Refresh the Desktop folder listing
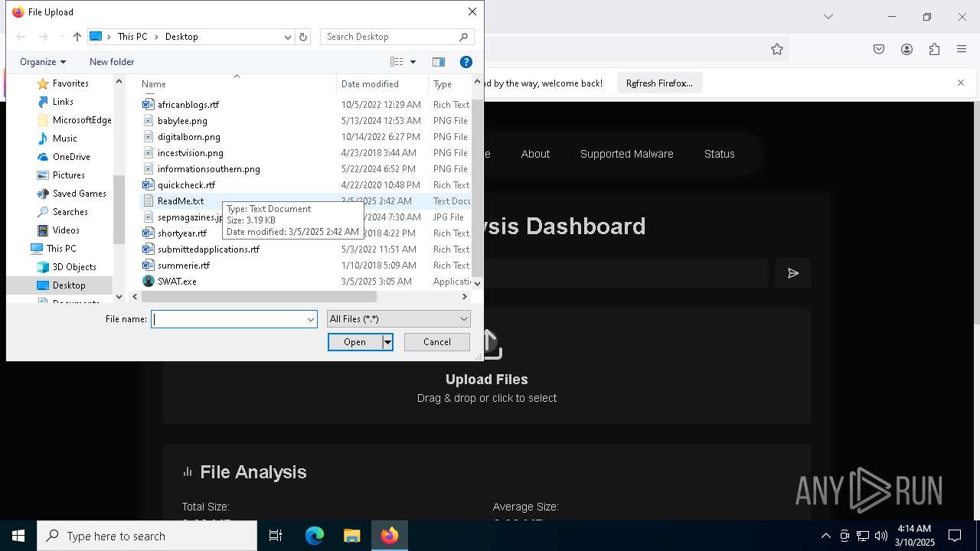Screen dimensions: 980x551 pos(303,37)
